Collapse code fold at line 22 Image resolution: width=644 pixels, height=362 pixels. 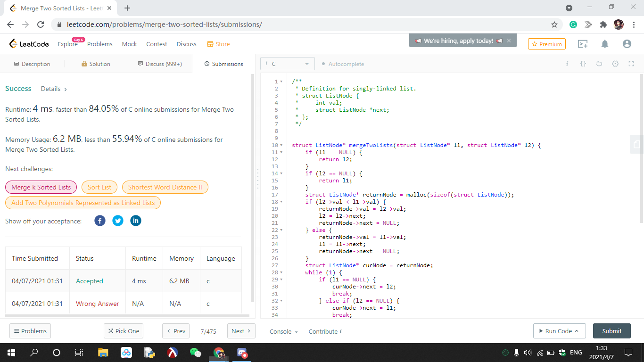(281, 230)
